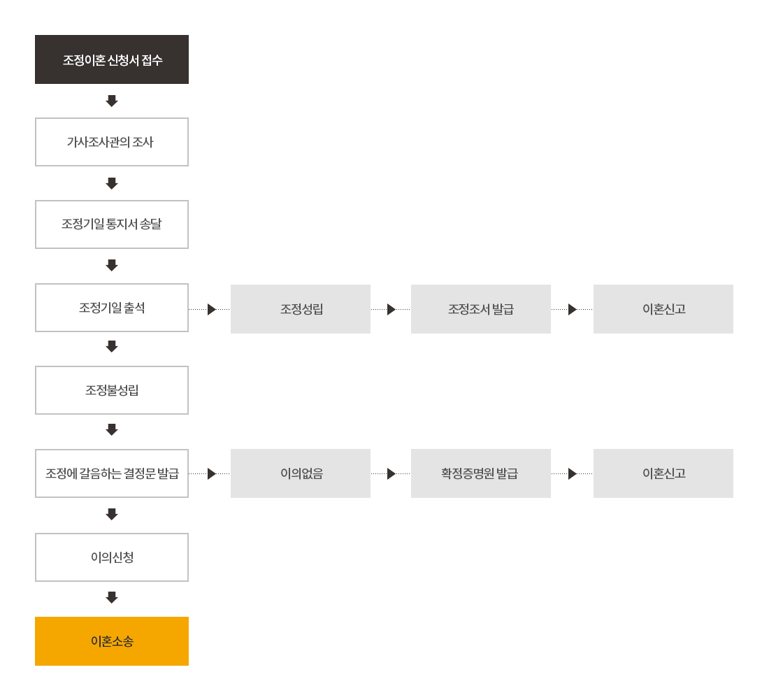Select the 가사조사관의 조사 step box
769x700 pixels.
(x=112, y=142)
